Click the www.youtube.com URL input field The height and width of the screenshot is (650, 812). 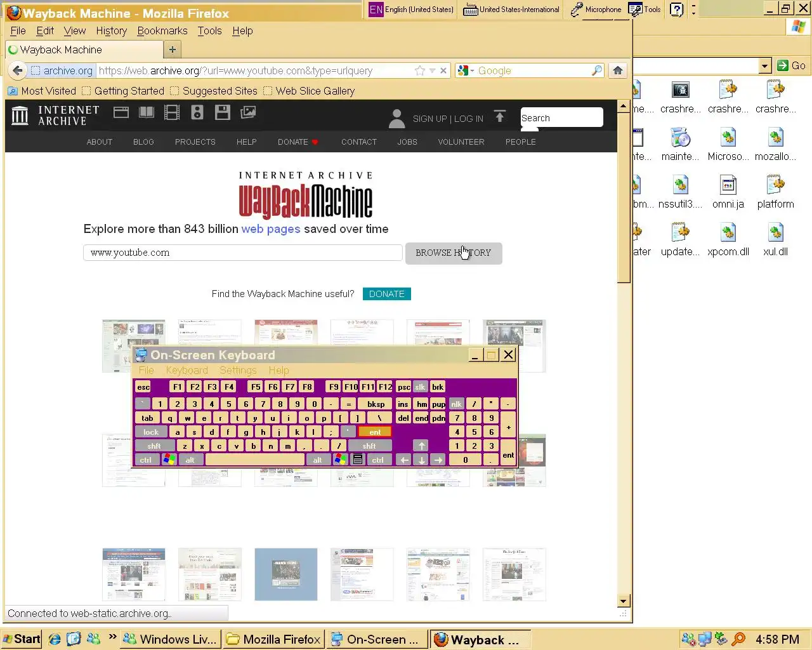(x=243, y=253)
